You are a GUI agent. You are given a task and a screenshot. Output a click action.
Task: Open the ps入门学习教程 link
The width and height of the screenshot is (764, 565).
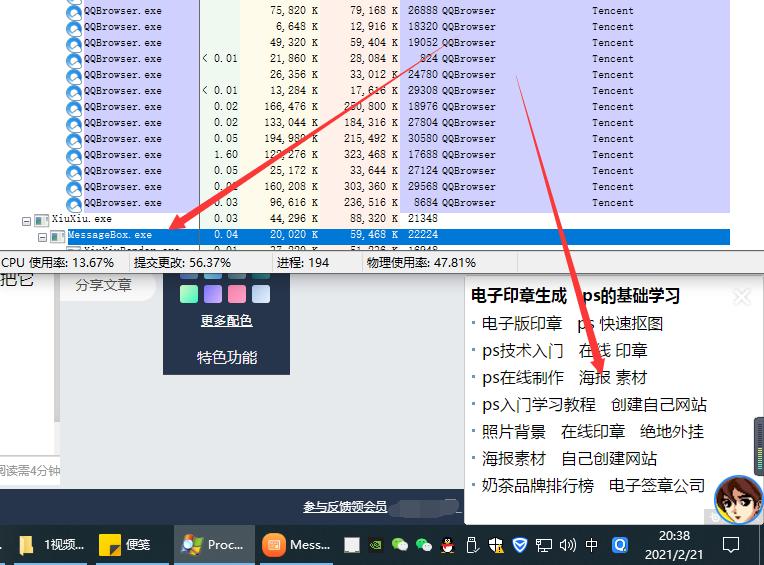pyautogui.click(x=539, y=405)
